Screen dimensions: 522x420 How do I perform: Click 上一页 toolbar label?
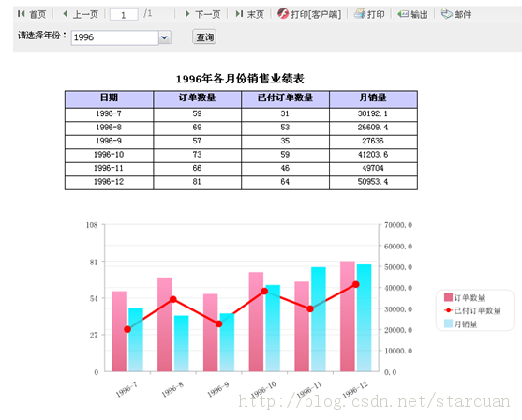point(85,15)
